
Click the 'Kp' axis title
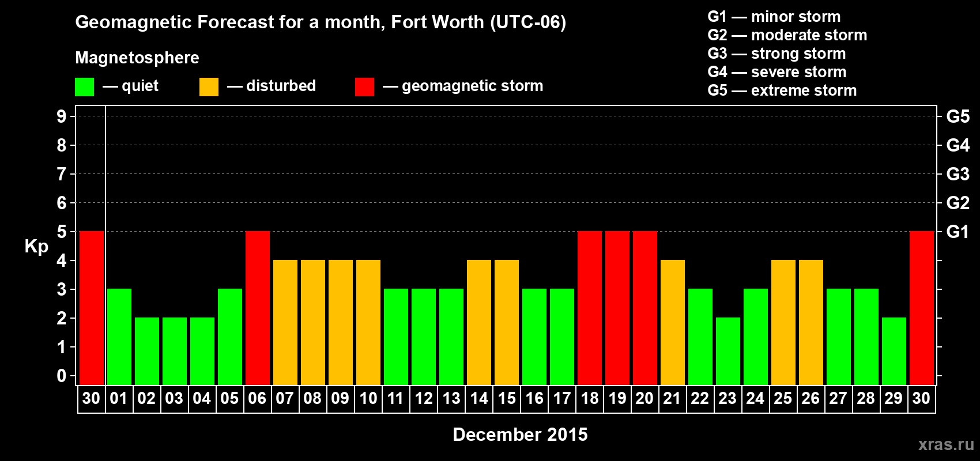pos(36,247)
